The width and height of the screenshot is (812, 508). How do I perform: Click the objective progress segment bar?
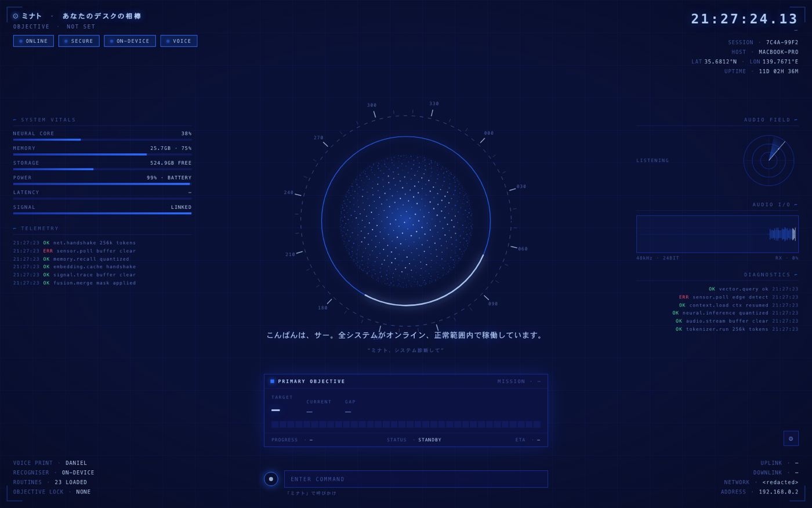(406, 424)
